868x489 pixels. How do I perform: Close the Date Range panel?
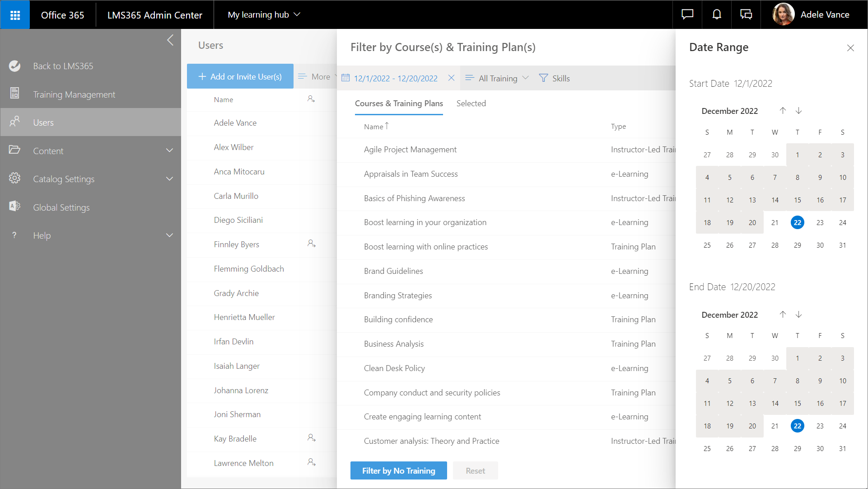(x=850, y=48)
